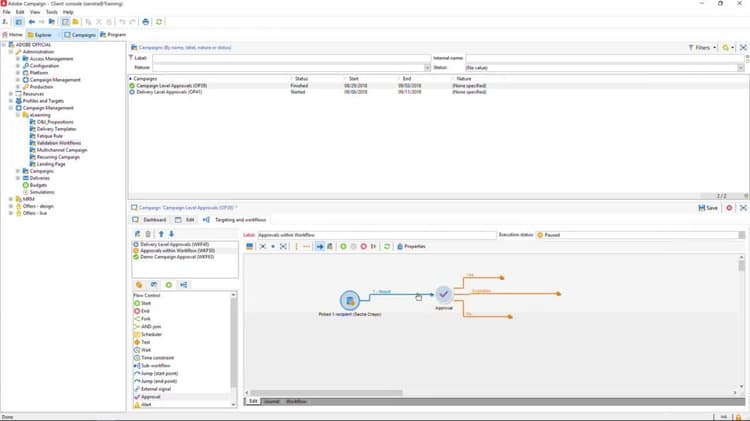Open the Tools menu
Image resolution: width=750 pixels, height=421 pixels.
(52, 12)
